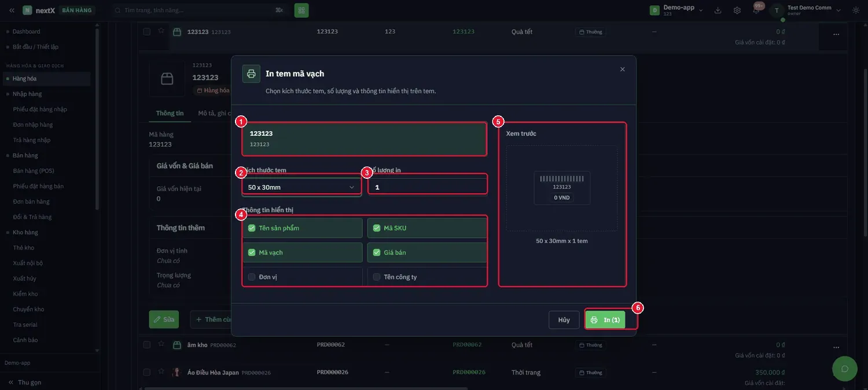Open Đơn bán hàng in the sidebar
Viewport: 868px width, 390px height.
[31, 201]
